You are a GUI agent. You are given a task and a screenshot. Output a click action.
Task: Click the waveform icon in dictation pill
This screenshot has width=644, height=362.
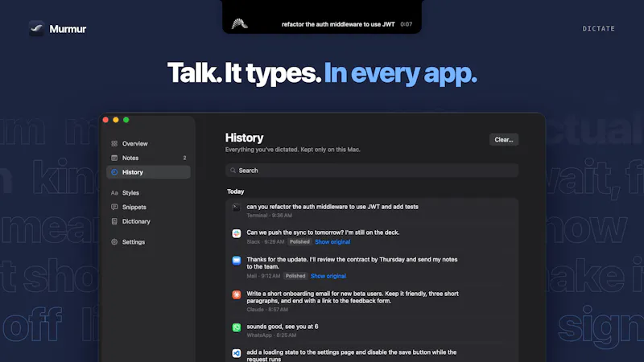[x=239, y=24]
